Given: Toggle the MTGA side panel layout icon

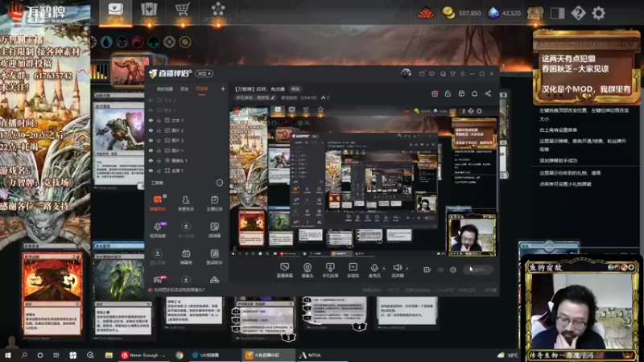Looking at the screenshot, I should tap(557, 13).
